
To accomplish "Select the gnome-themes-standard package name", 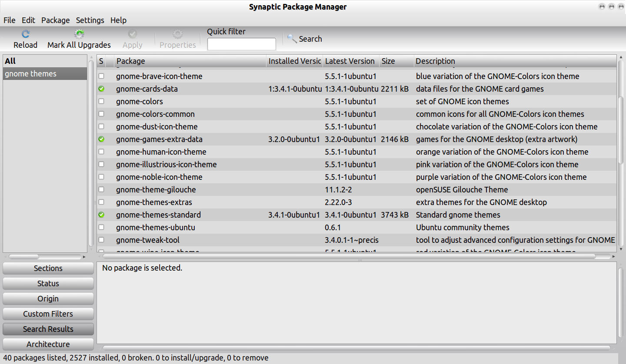I will 159,215.
